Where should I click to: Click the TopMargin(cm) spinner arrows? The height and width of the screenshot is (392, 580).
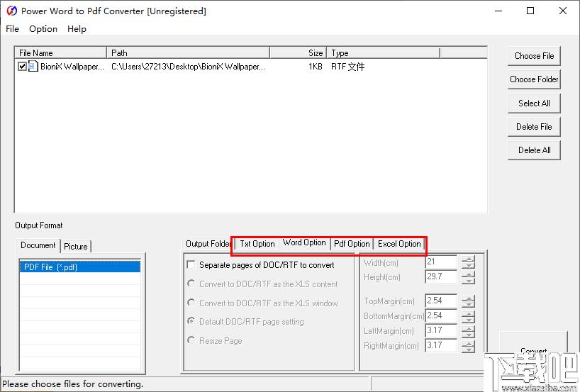click(468, 301)
